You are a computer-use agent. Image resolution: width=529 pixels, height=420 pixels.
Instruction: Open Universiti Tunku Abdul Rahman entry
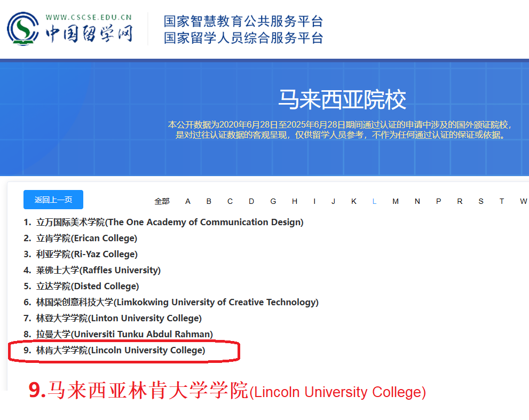pyautogui.click(x=124, y=334)
